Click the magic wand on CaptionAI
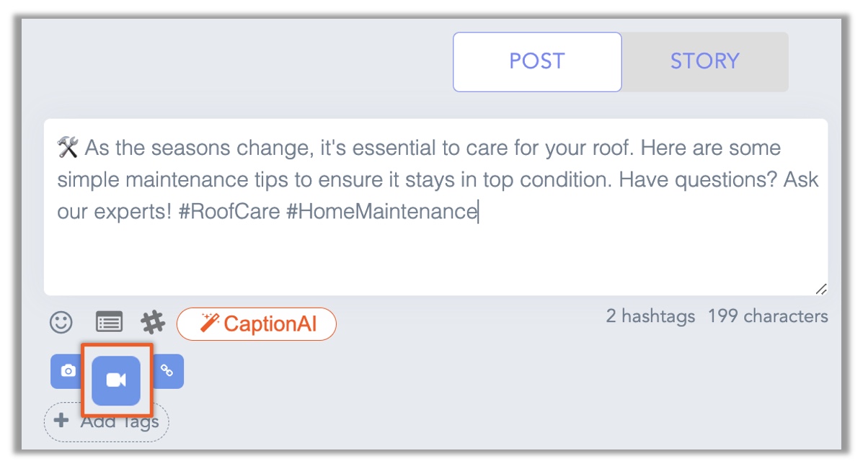The height and width of the screenshot is (474, 868). click(208, 324)
